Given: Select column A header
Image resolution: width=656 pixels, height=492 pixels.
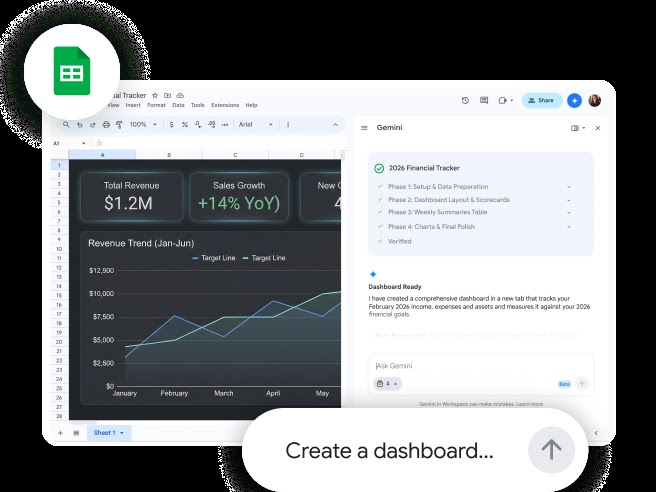Looking at the screenshot, I should point(102,155).
